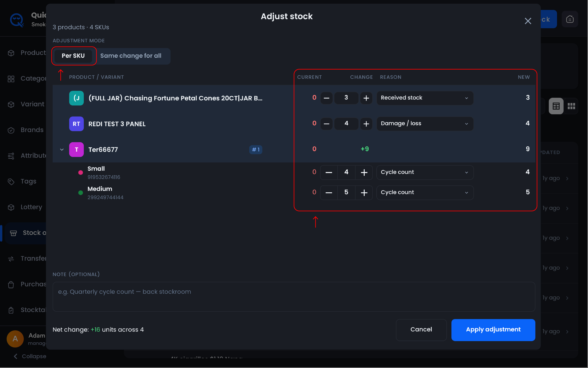Click the Products cube icon in sidebar

click(x=11, y=53)
